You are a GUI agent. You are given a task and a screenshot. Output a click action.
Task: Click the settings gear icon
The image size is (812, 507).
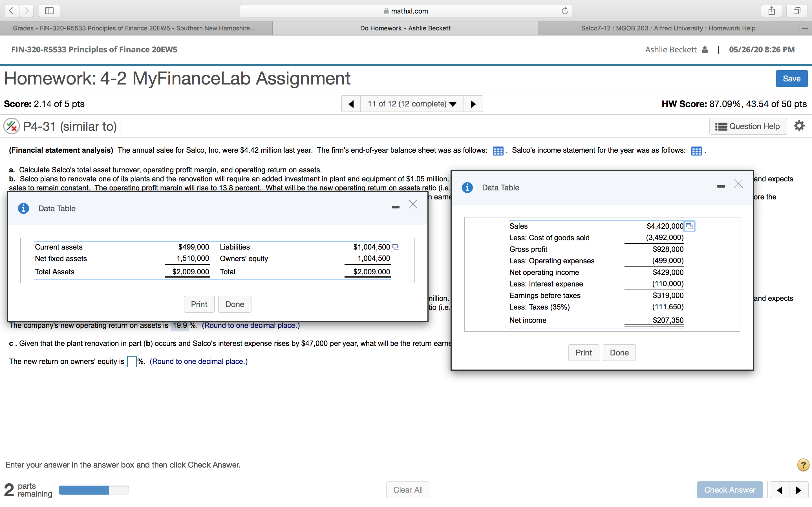(799, 126)
